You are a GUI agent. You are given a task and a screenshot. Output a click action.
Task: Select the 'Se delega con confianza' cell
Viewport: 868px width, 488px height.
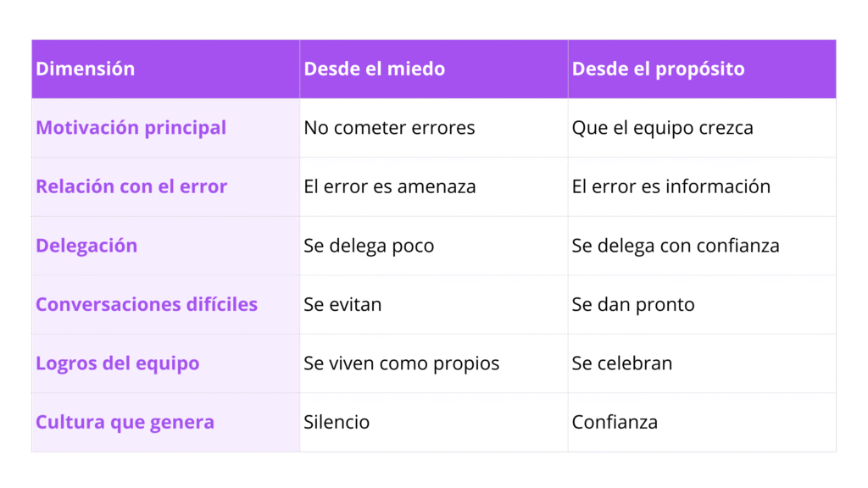coord(676,246)
